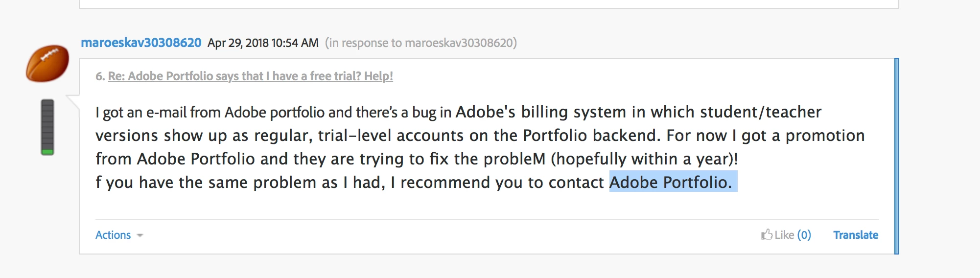The image size is (980, 278).
Task: Translate this reply with the Translate link
Action: pyautogui.click(x=855, y=235)
